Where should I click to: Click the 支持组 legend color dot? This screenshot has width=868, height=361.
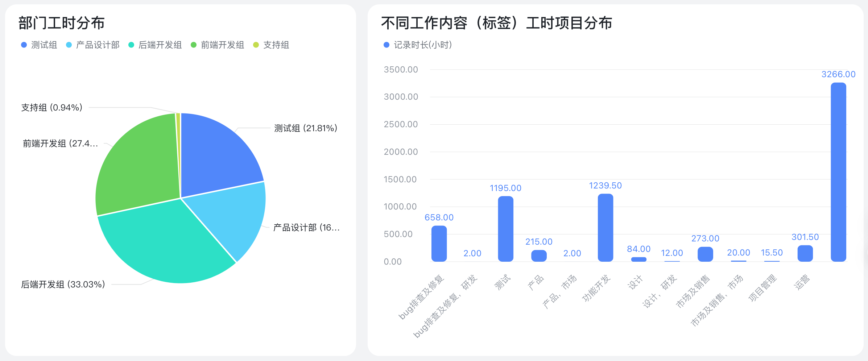256,45
